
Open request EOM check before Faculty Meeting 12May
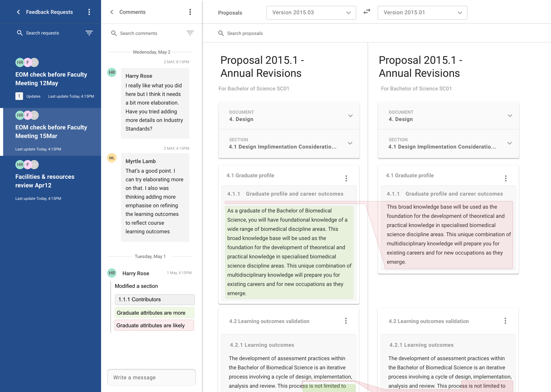51,79
